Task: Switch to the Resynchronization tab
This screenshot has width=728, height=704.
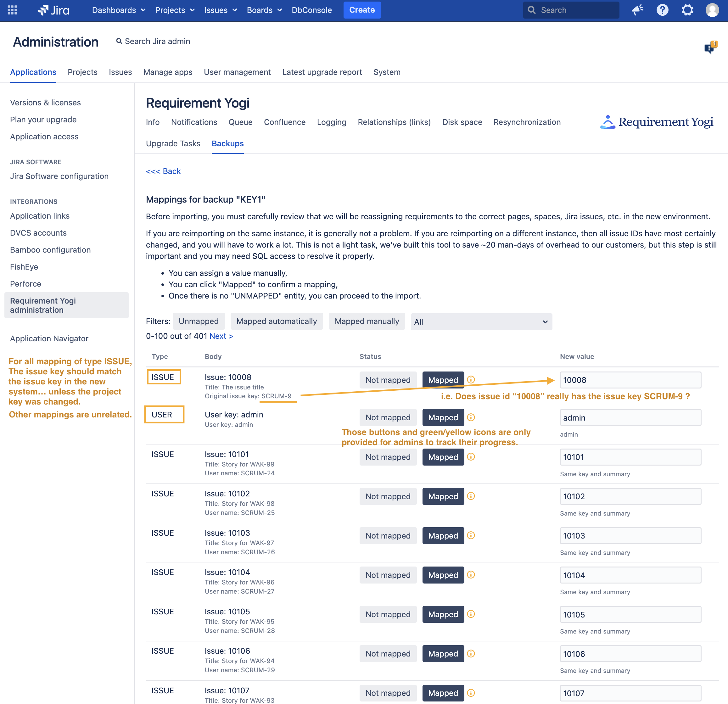Action: [527, 122]
